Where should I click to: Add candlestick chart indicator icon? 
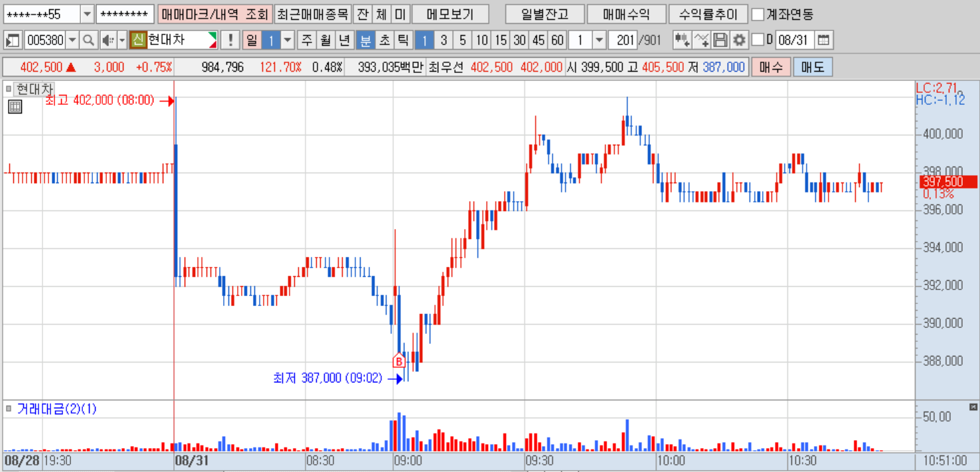coord(682,40)
